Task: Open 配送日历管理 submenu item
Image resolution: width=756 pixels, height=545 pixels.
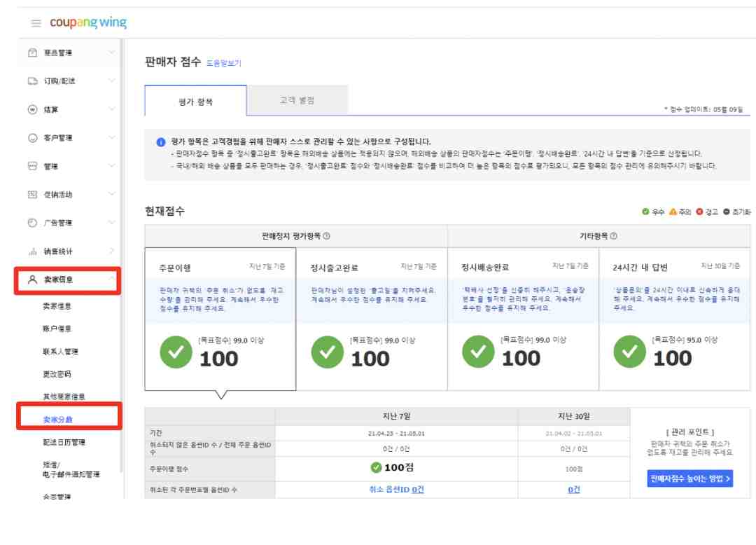Action: (64, 442)
